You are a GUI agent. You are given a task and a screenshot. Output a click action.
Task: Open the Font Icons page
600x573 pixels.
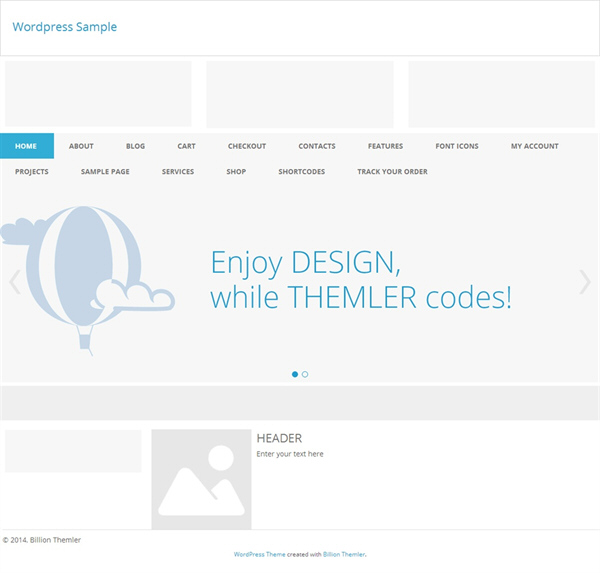[457, 146]
